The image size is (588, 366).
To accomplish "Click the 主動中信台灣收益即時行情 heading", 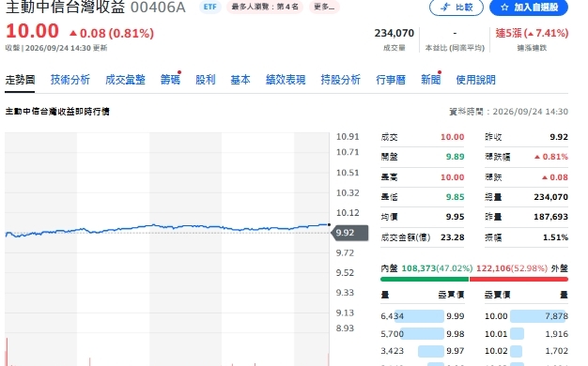I will (57, 112).
